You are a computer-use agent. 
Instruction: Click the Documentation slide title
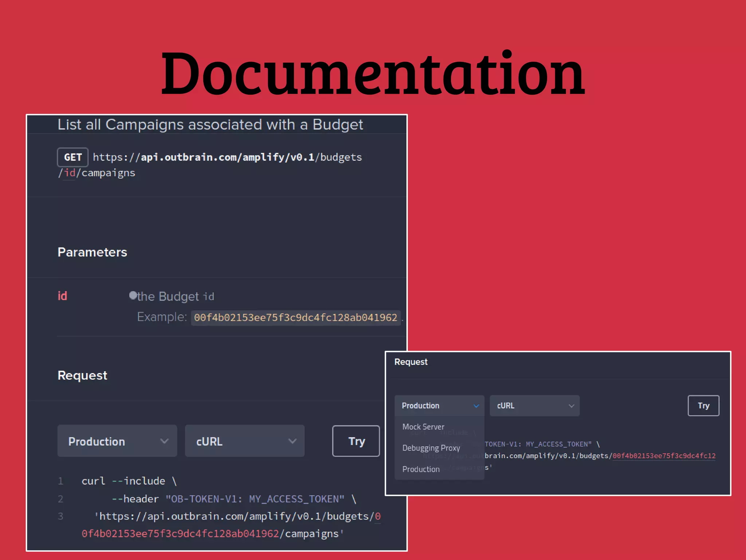pos(373,73)
